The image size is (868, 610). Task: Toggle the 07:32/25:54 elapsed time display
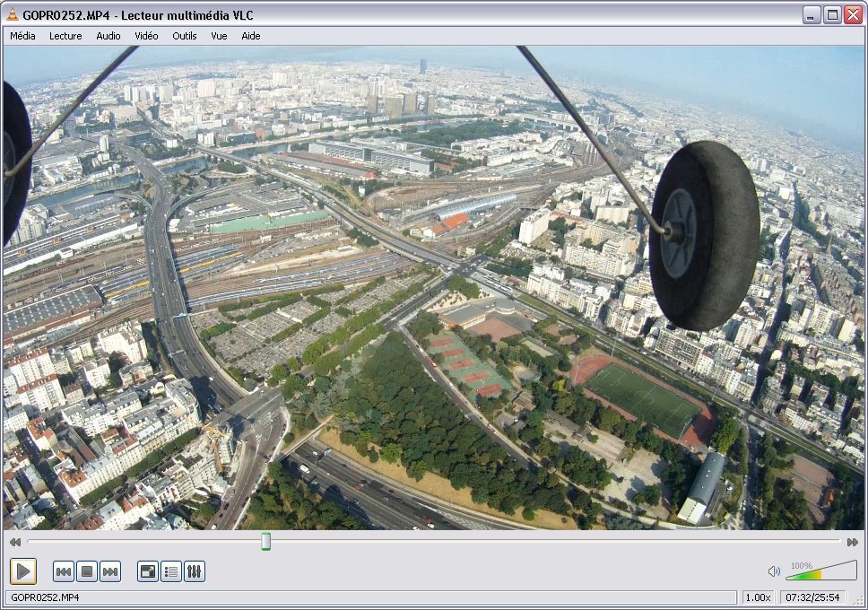pos(812,597)
